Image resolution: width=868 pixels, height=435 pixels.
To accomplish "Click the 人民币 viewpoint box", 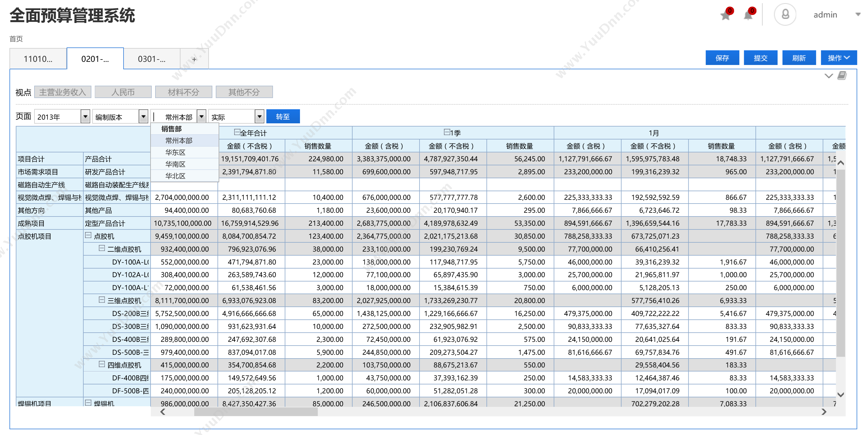I will coord(123,92).
